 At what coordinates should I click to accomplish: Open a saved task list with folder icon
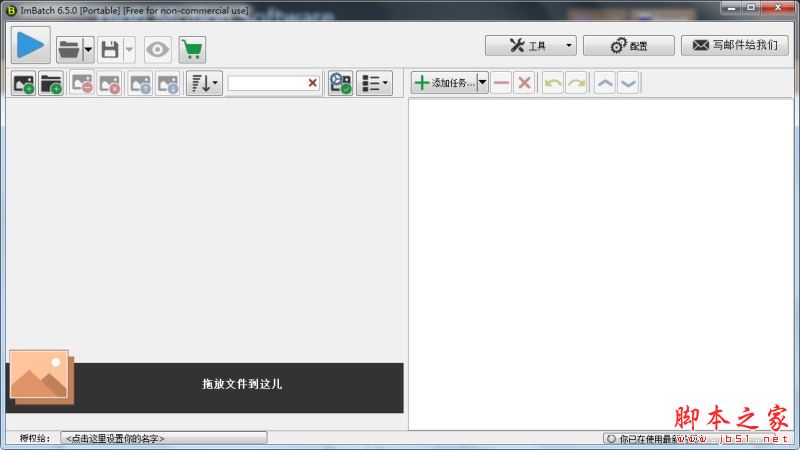click(69, 49)
